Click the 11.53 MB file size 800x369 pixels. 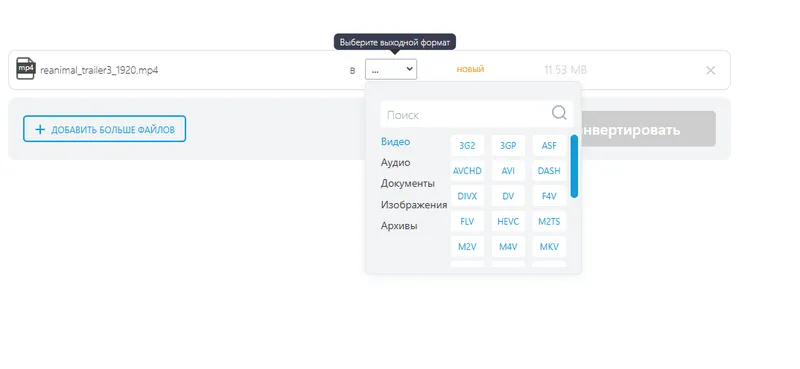coord(565,70)
